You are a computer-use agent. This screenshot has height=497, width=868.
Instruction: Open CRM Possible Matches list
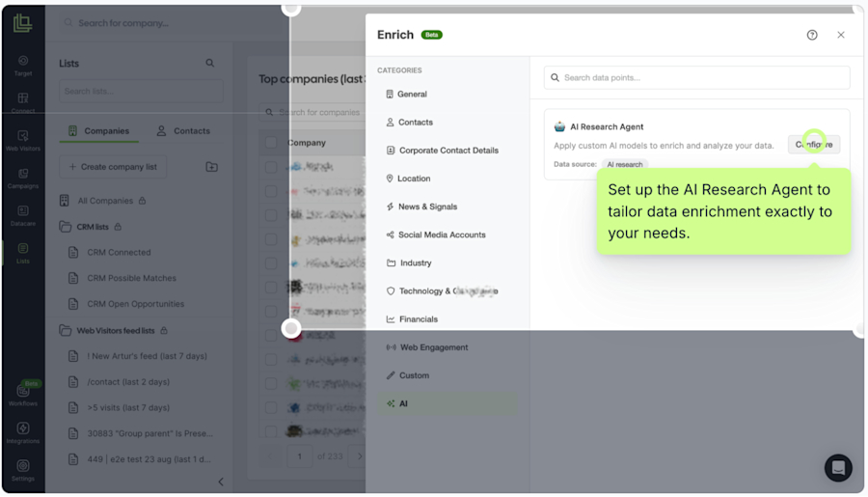[x=122, y=278]
